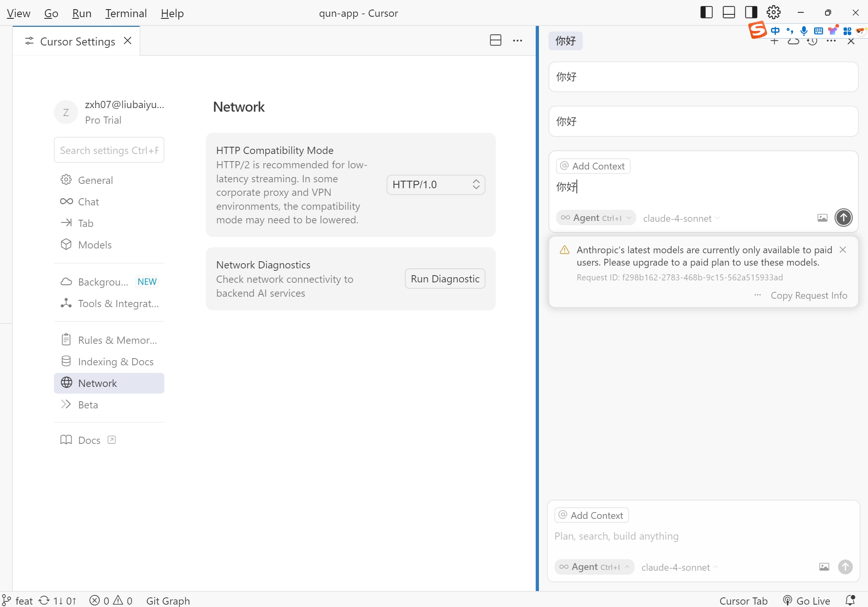This screenshot has width=868, height=607.
Task: Open Git Graph from status bar
Action: pos(168,601)
